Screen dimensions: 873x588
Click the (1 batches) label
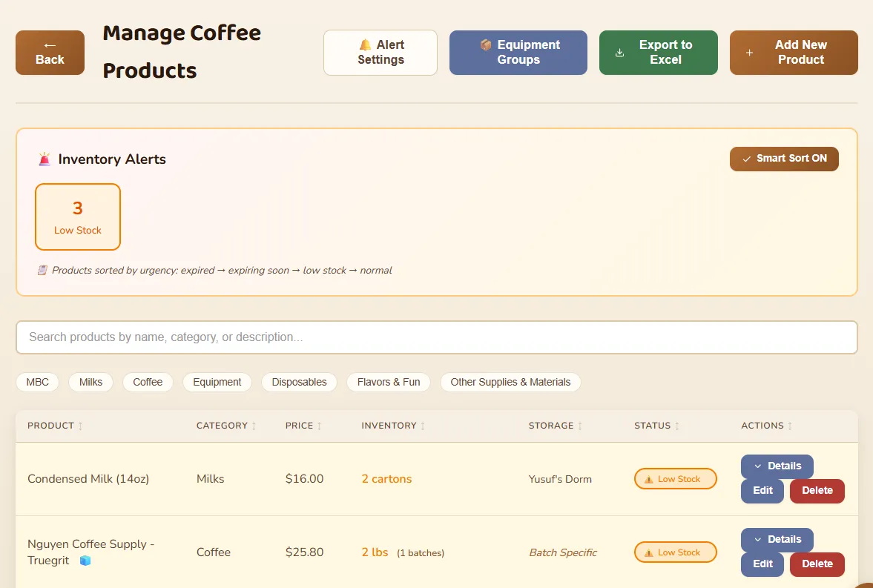pos(421,553)
